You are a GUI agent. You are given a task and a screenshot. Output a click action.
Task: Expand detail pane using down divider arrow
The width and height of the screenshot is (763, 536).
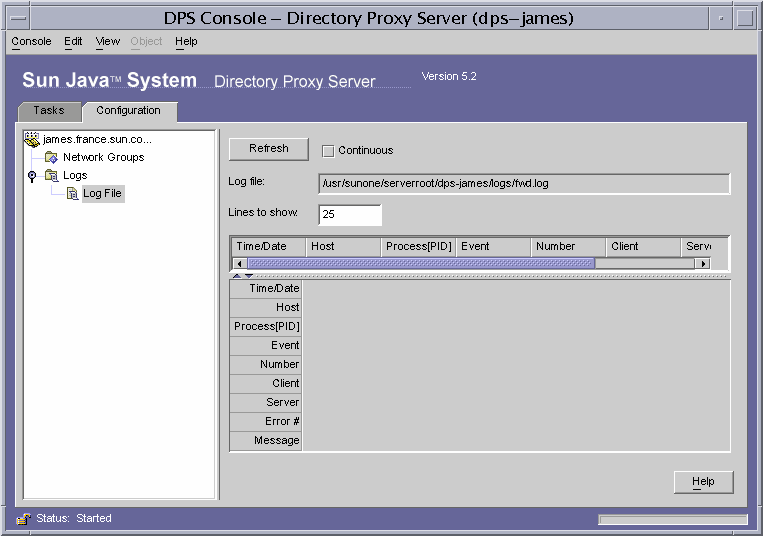click(x=249, y=276)
